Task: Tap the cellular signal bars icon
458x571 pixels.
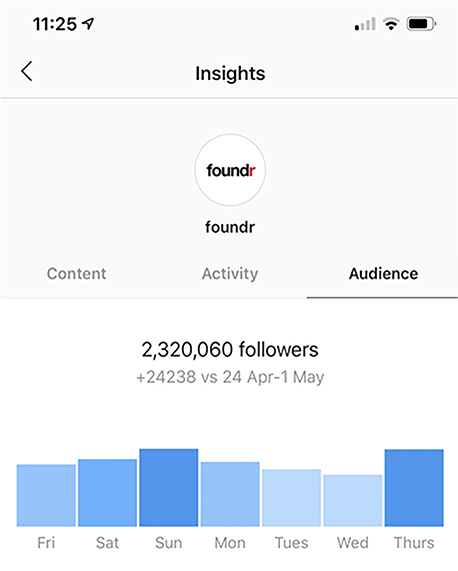Action: click(365, 24)
